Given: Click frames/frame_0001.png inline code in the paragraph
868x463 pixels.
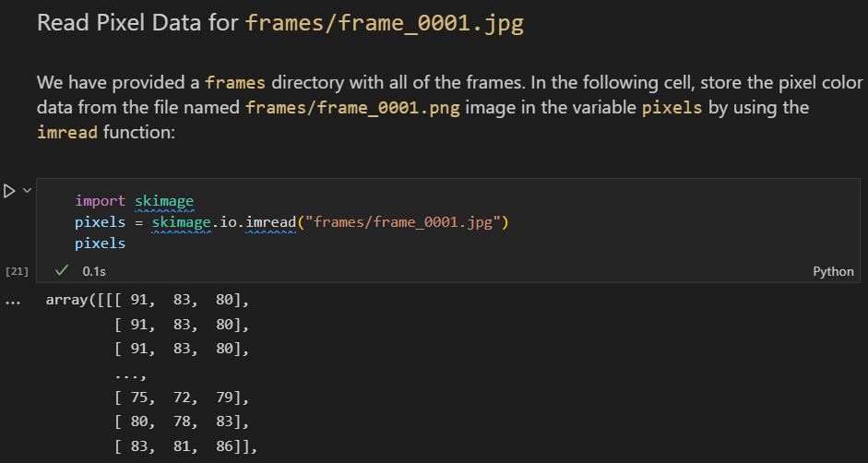Looking at the screenshot, I should (x=354, y=107).
